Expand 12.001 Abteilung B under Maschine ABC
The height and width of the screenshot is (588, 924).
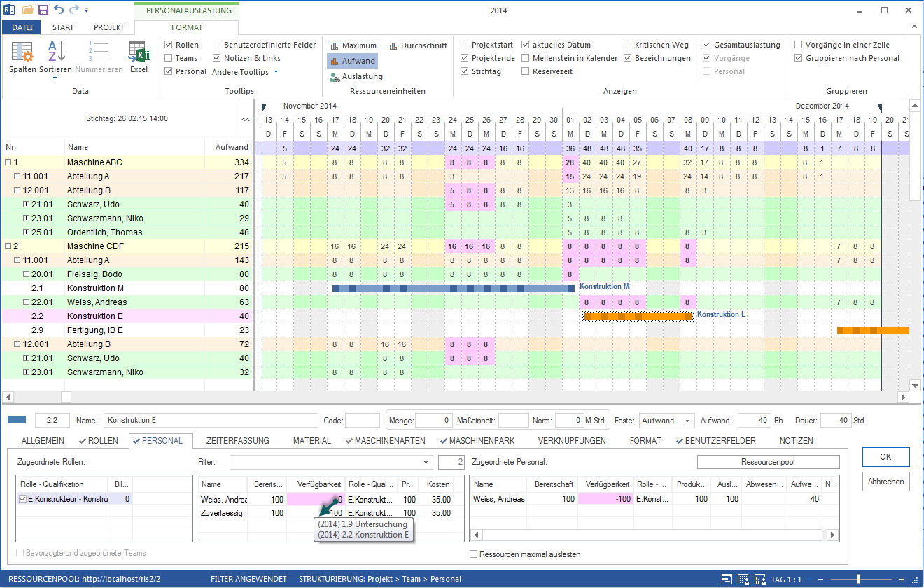[x=17, y=190]
